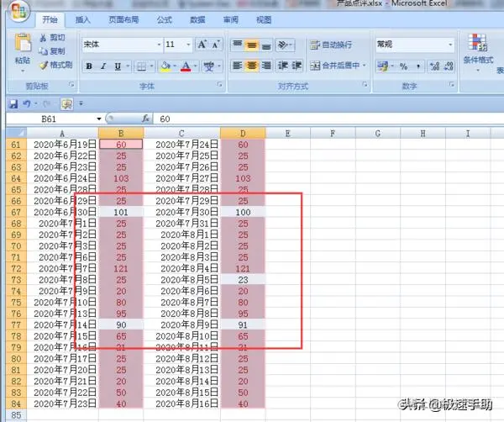Viewport: 504px width, 422px height.
Task: Open number group dialog launcher
Action: pyautogui.click(x=452, y=84)
